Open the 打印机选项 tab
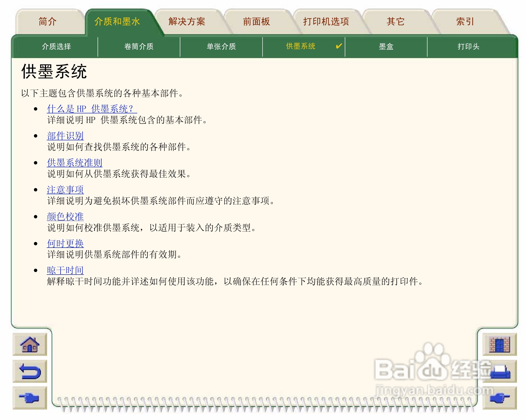 326,21
